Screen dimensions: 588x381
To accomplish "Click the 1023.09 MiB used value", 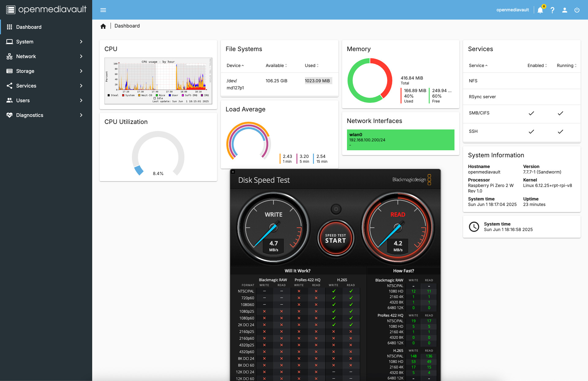I will pyautogui.click(x=317, y=81).
